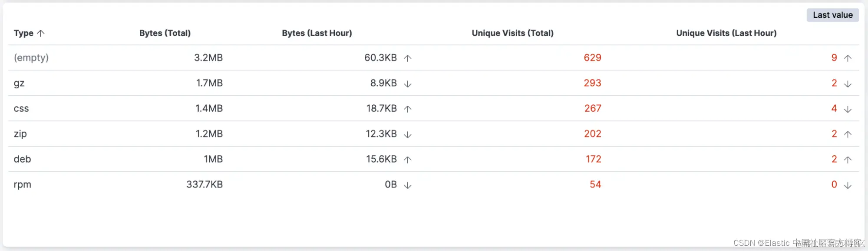
Task: Click the sort arrow beside Type header
Action: point(41,33)
